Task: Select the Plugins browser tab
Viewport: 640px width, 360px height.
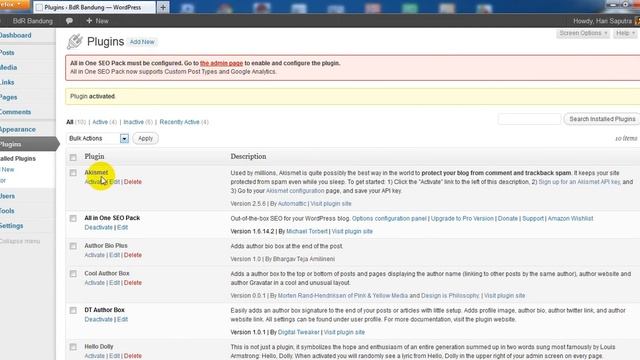Action: pyautogui.click(x=94, y=7)
